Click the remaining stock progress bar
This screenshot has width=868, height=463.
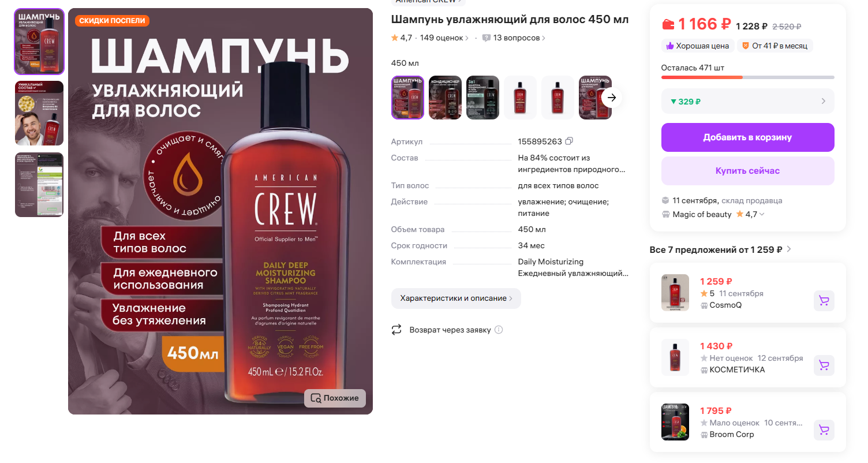[x=747, y=77]
